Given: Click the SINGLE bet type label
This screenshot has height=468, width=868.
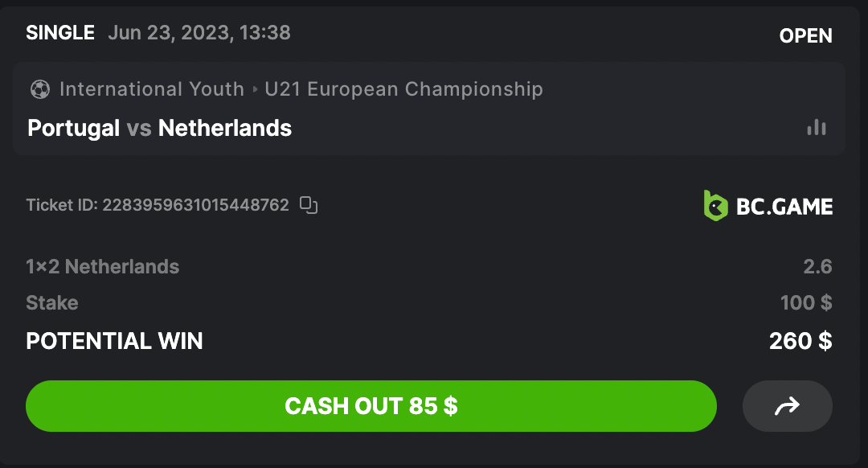Looking at the screenshot, I should pyautogui.click(x=60, y=33).
